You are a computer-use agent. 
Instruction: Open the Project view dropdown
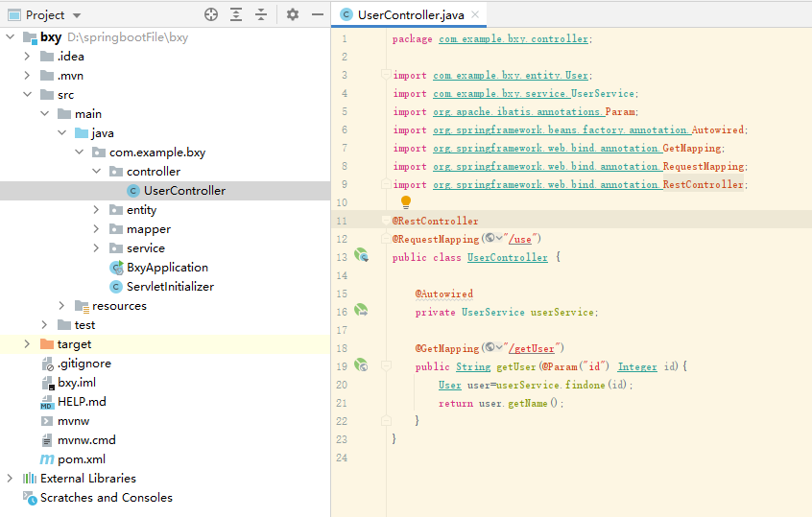(77, 15)
